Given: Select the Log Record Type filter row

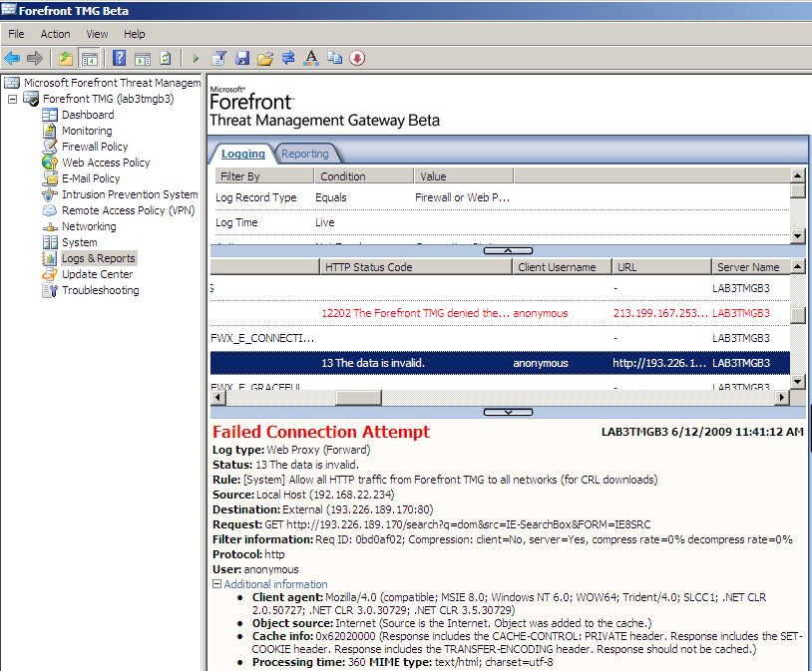Looking at the screenshot, I should click(502, 197).
